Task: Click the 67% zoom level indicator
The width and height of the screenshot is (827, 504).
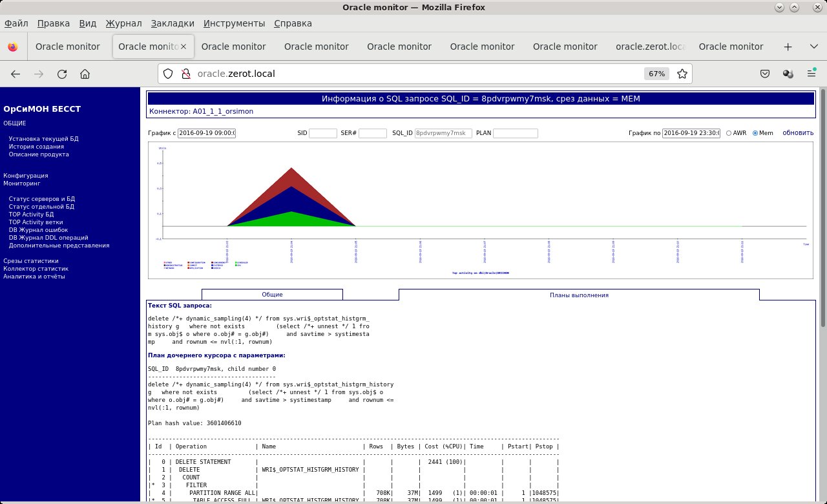Action: pos(656,74)
